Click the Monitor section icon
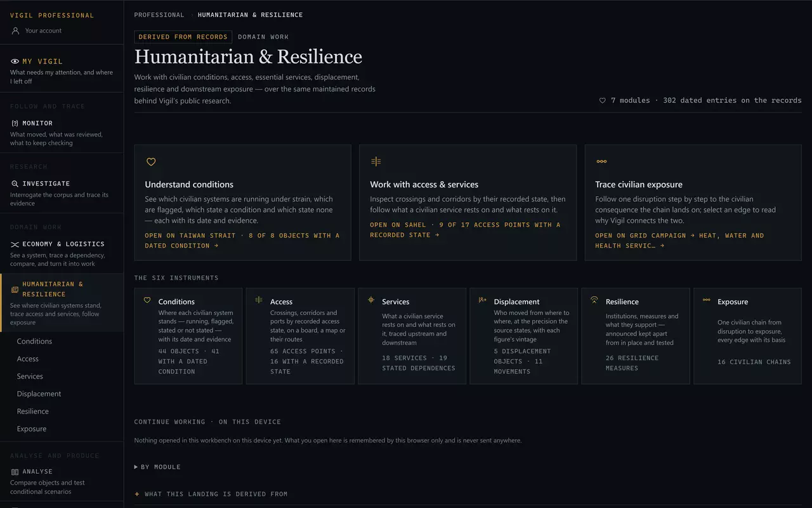 tap(15, 123)
